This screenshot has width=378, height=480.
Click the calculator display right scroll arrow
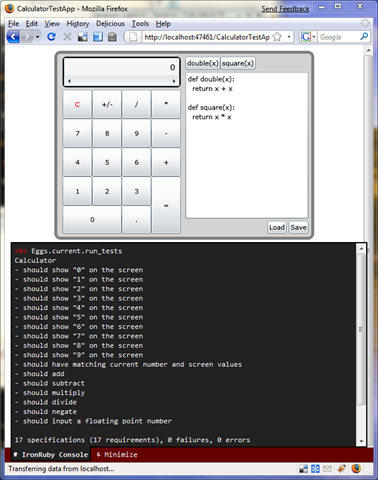(x=174, y=81)
